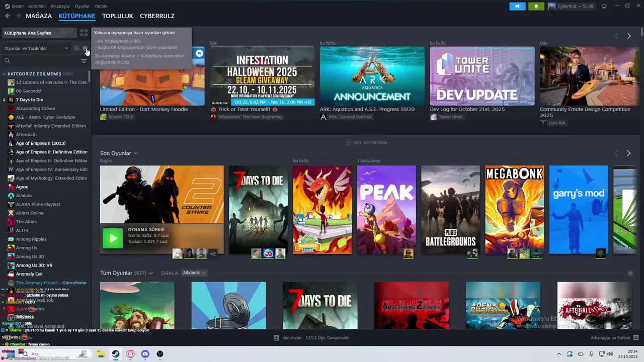Toggle sort by recent activity clock icon

coord(76,48)
